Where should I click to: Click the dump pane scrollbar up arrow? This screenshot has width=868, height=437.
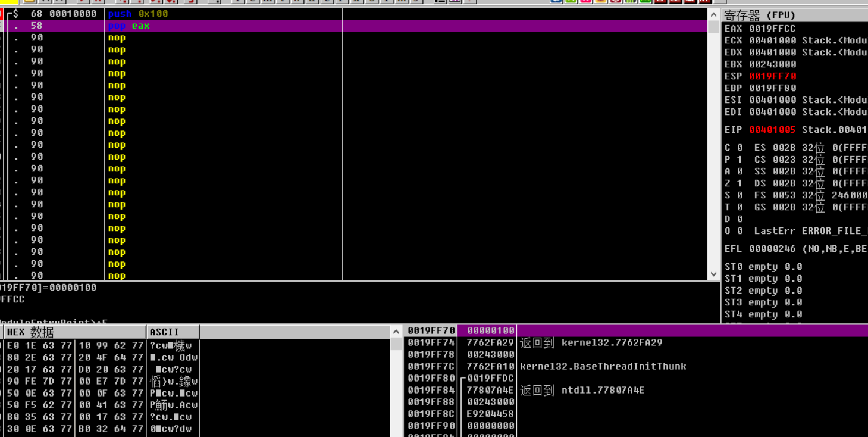point(396,331)
